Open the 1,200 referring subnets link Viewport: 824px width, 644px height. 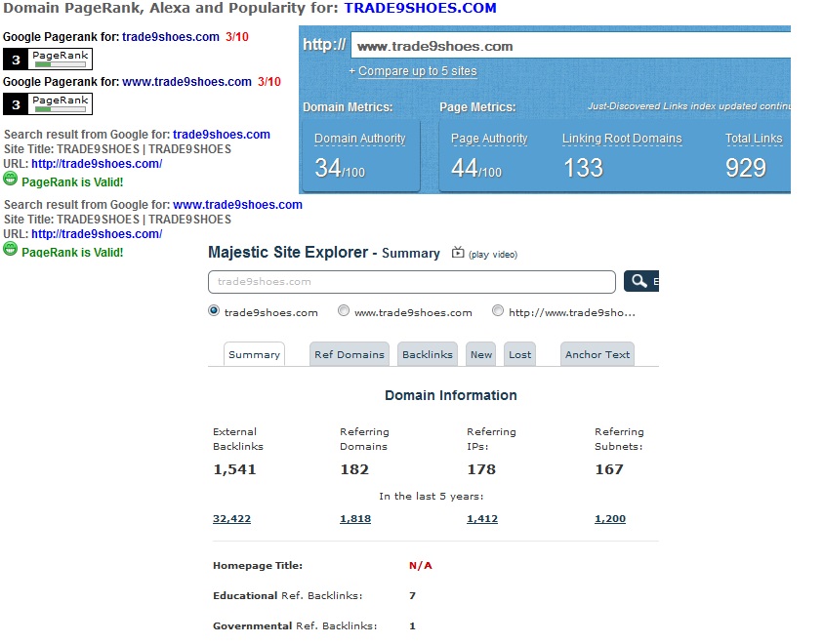click(x=610, y=518)
